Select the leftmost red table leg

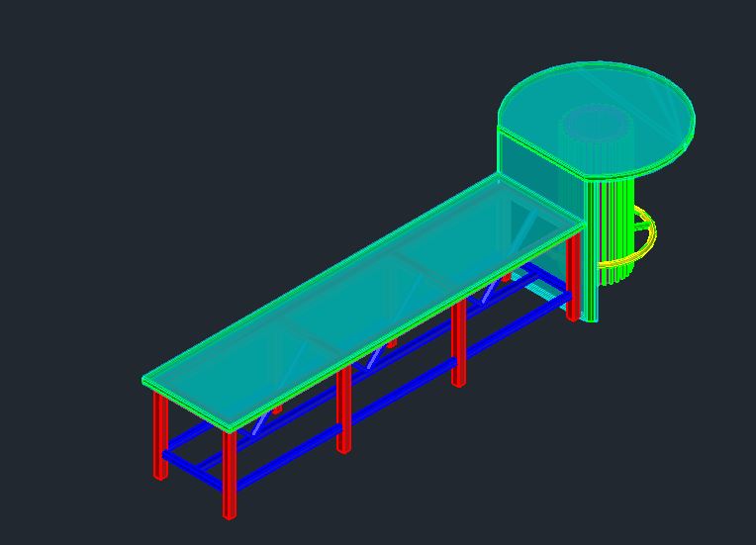(x=160, y=435)
